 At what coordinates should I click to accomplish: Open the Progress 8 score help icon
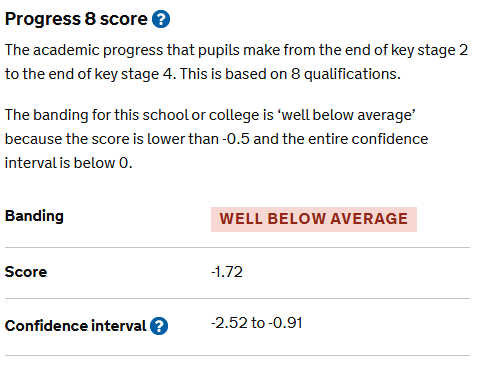(161, 19)
